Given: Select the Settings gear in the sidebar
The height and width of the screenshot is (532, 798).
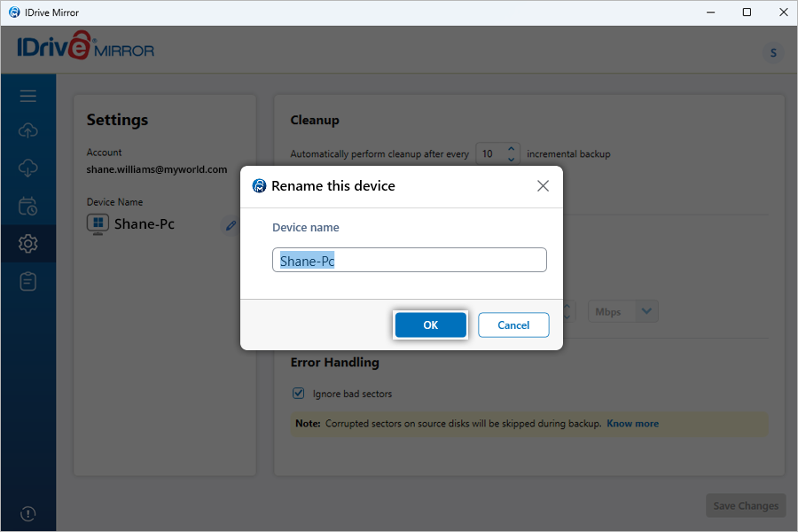Looking at the screenshot, I should pos(27,243).
